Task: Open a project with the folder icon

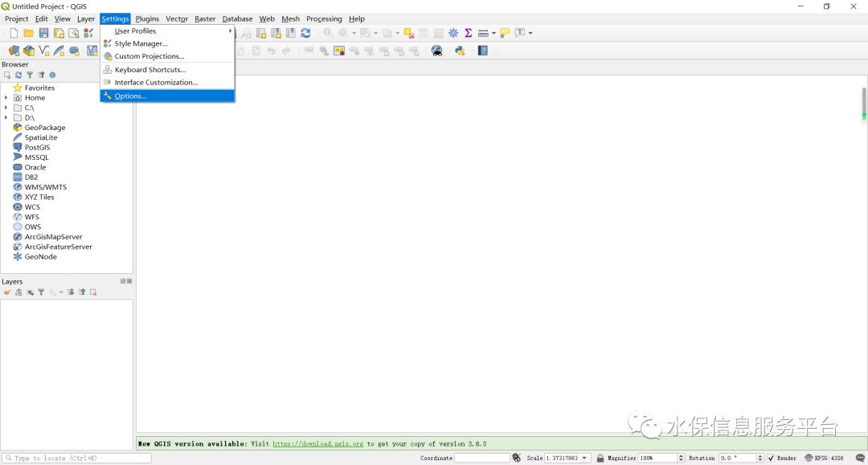Action: [29, 33]
